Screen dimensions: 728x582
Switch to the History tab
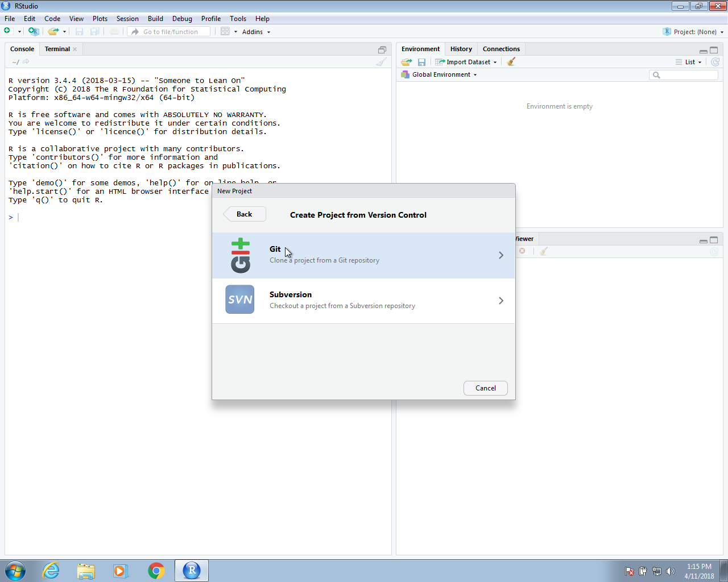[461, 49]
